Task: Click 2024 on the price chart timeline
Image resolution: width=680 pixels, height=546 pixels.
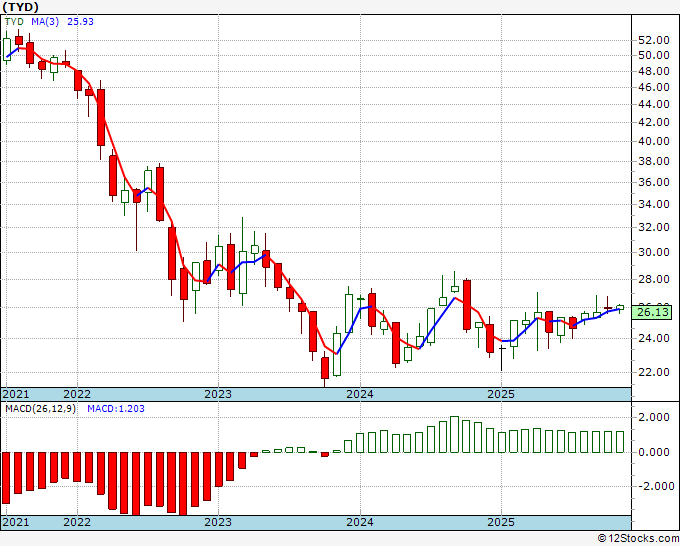Action: point(360,394)
